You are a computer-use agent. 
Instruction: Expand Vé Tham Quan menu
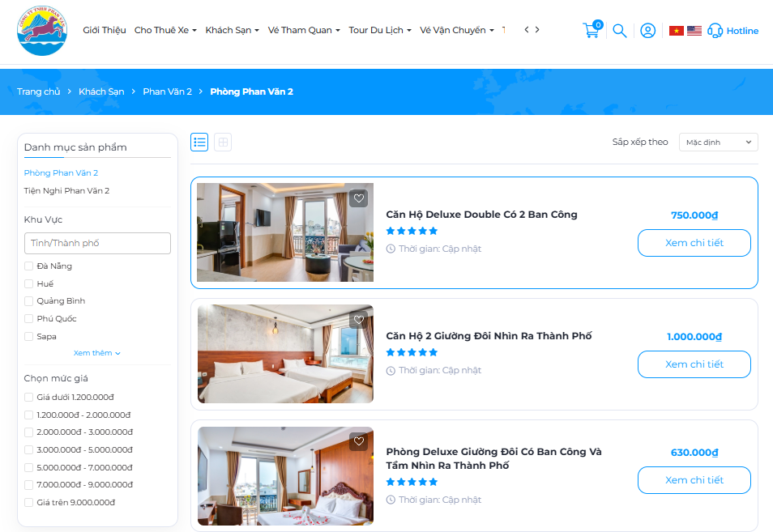304,30
